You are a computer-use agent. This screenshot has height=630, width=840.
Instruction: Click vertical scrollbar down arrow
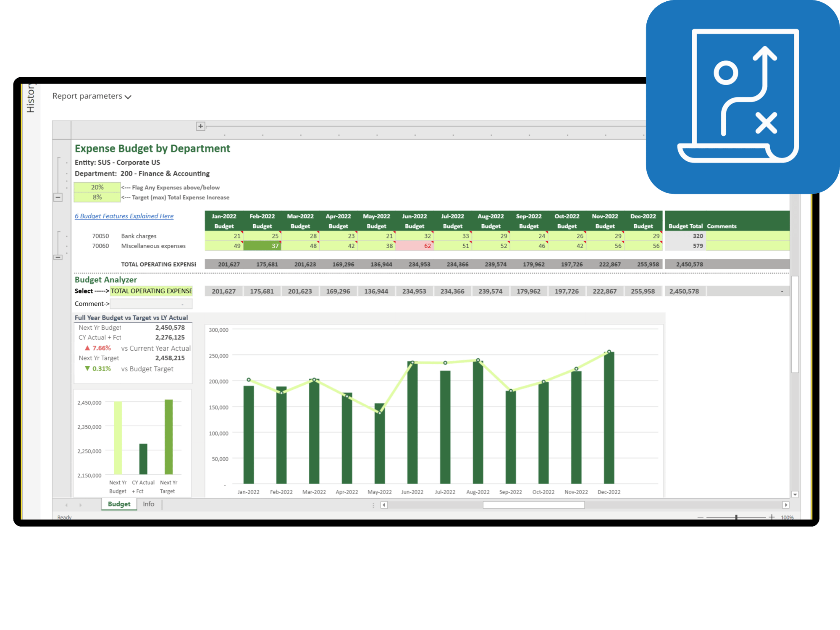[x=795, y=494]
